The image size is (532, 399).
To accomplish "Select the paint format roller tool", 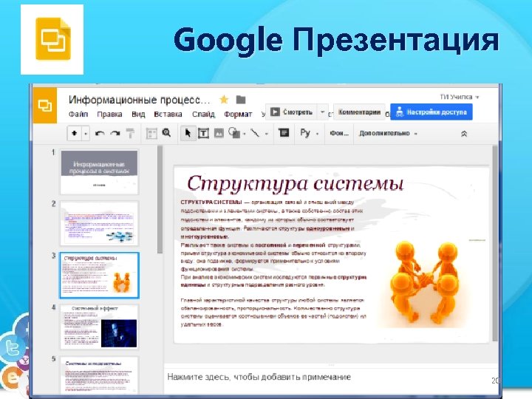I will tap(130, 133).
